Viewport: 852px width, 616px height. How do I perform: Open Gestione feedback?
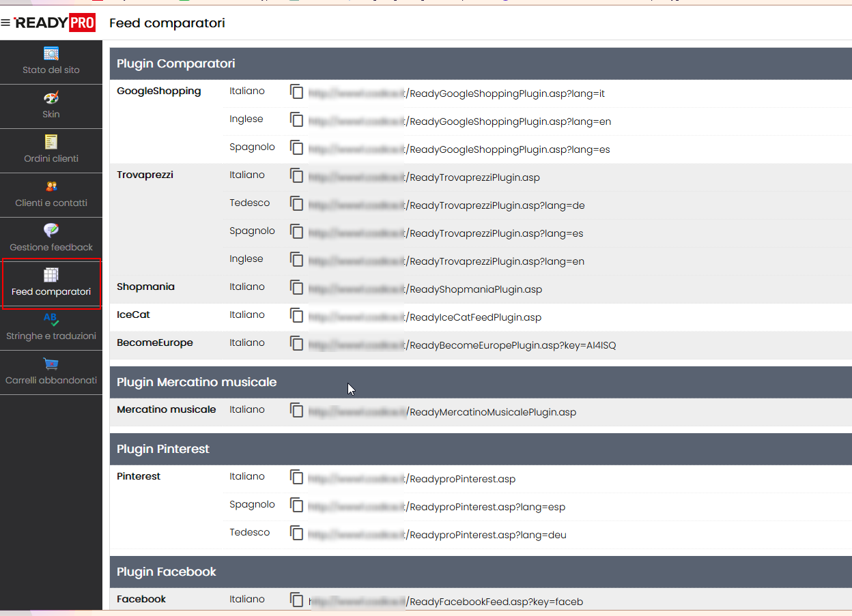coord(51,239)
